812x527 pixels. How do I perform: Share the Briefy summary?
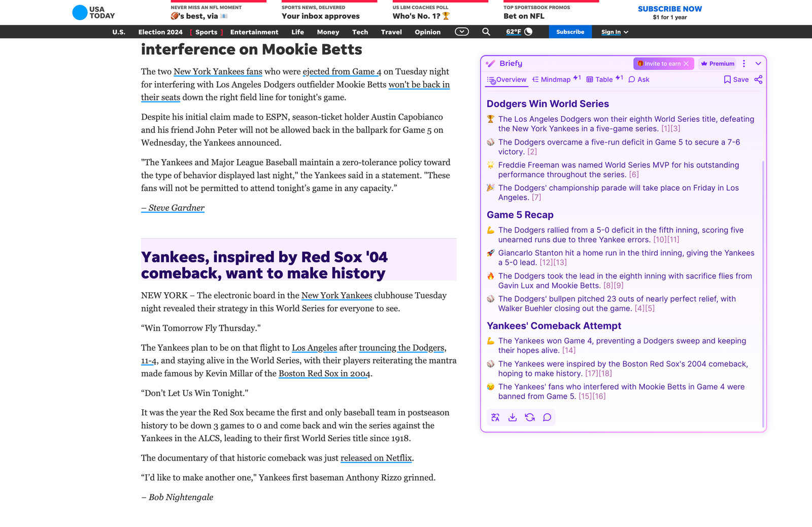758,79
